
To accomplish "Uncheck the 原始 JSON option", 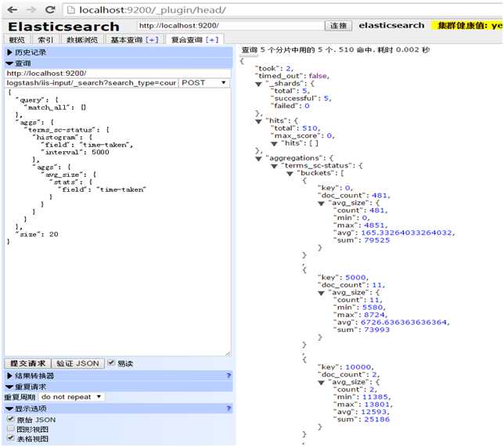I will pyautogui.click(x=11, y=420).
